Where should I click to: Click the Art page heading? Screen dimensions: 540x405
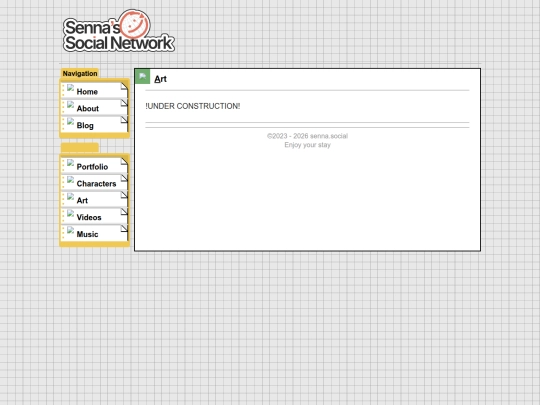[160, 79]
